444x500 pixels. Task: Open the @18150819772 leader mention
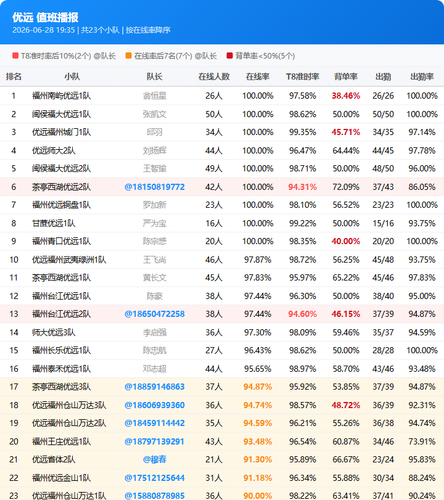[x=154, y=187]
